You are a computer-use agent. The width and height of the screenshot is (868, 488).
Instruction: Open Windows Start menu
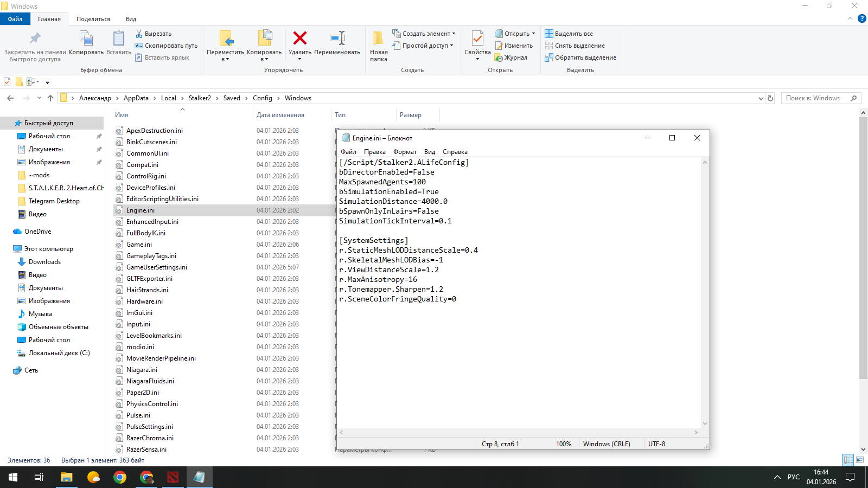click(13, 477)
